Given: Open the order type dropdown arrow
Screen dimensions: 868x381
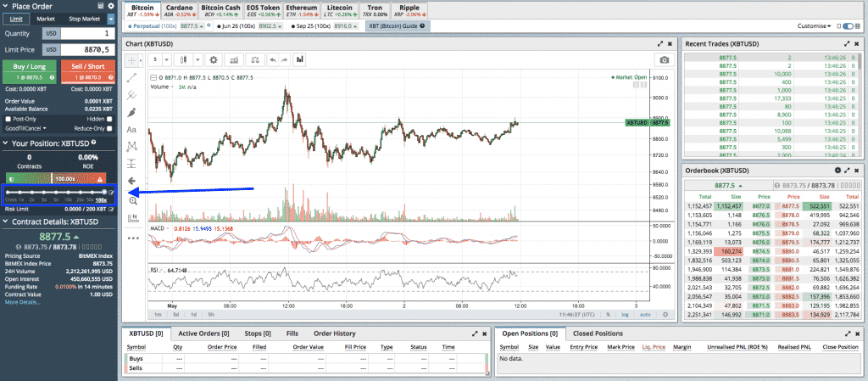Looking at the screenshot, I should [111, 19].
